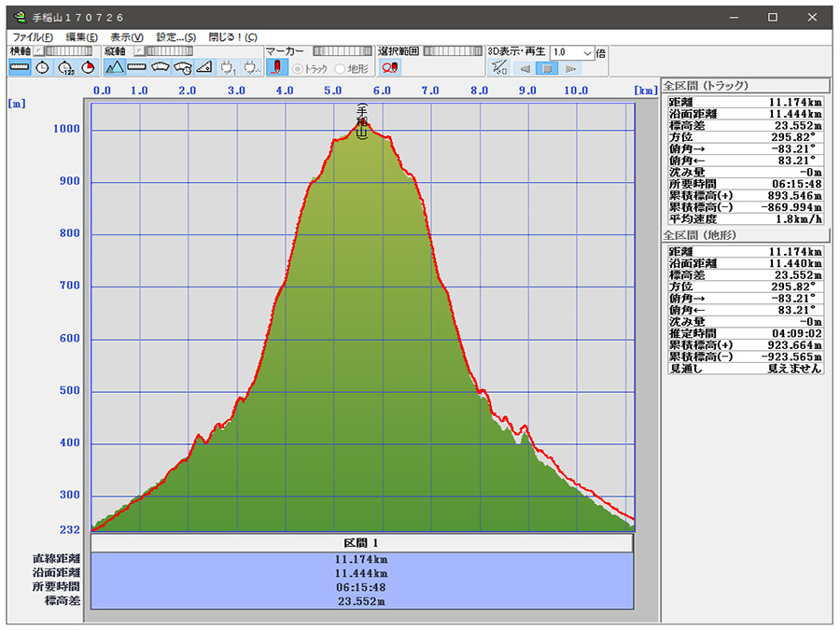Toggle the small checkbox beside 横軸

pyautogui.click(x=37, y=51)
